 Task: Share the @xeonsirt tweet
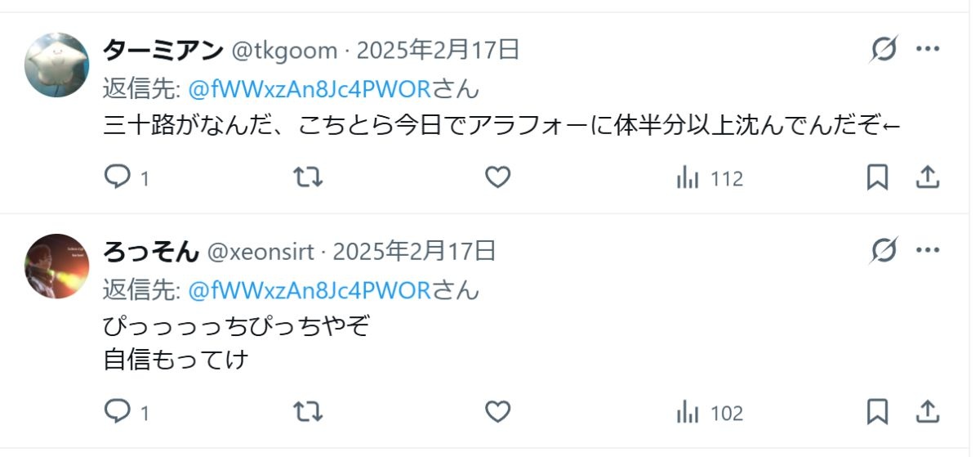click(928, 412)
